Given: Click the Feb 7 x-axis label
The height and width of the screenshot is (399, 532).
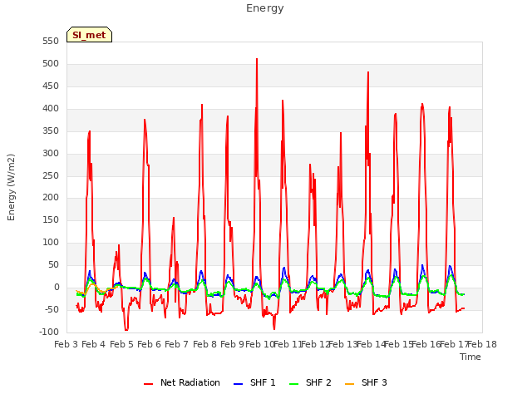Looking at the screenshot, I should tap(176, 344).
